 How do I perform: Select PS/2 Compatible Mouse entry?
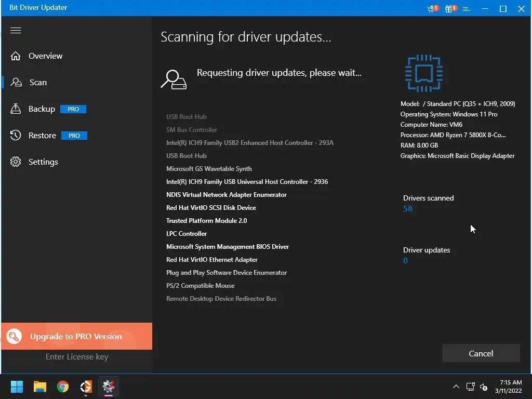200,286
